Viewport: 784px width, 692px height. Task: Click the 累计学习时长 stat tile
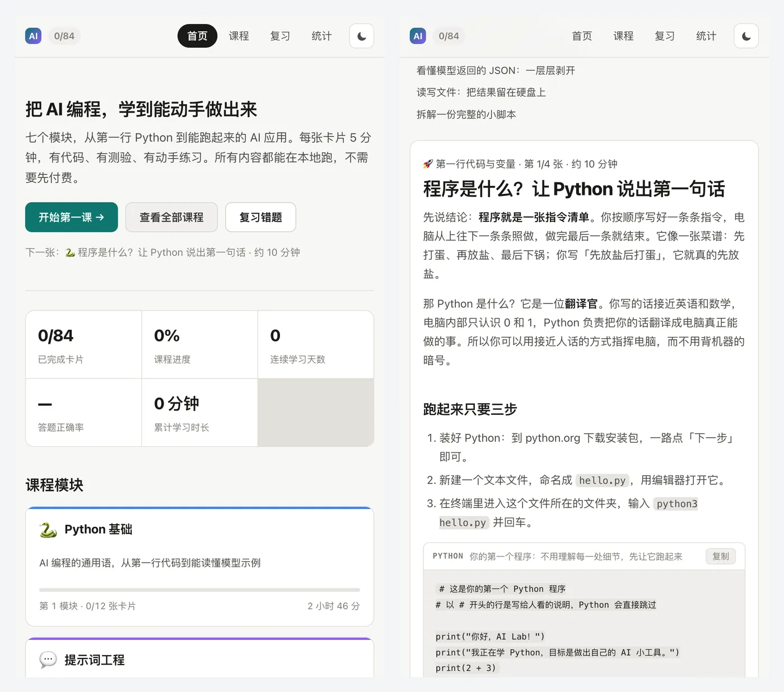199,413
